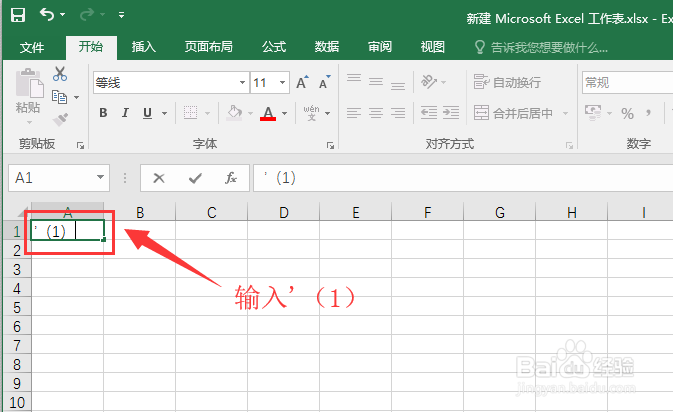This screenshot has height=412, width=673.
Task: Click the 粘贴 paste clipboard icon
Action: [x=29, y=82]
